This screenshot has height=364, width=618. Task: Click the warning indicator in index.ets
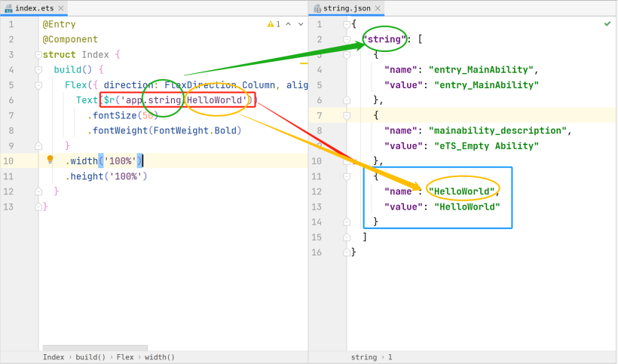point(271,24)
